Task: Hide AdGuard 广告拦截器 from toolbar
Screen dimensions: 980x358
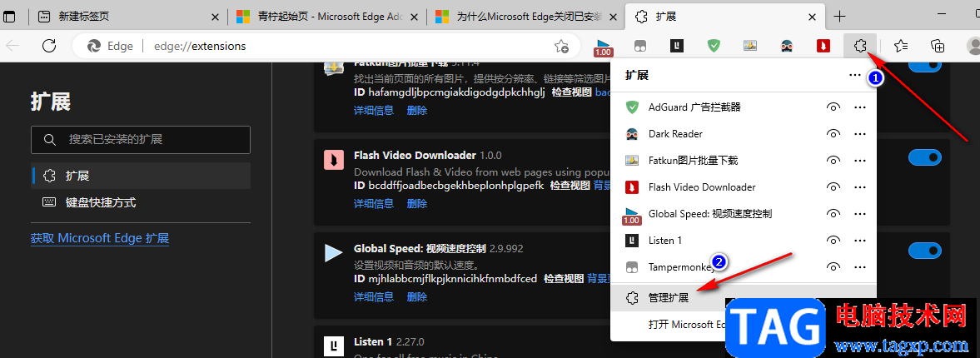Action: (x=832, y=107)
